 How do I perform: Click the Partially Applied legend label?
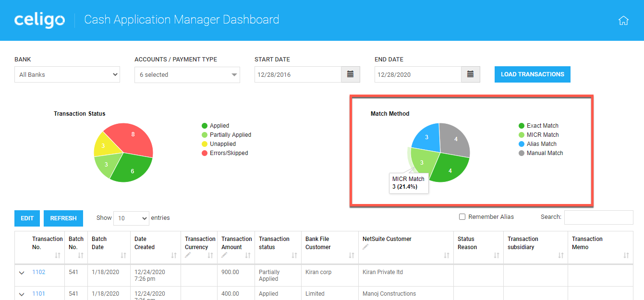point(231,135)
